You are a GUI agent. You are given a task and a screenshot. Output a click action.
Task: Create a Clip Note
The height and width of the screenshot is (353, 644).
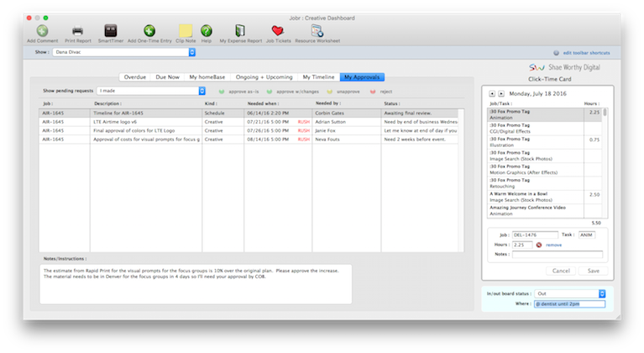coord(185,31)
